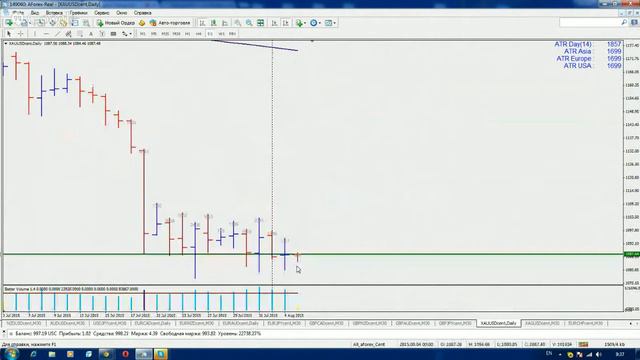
Task: Select the D1 timeframe button
Action: click(210, 34)
